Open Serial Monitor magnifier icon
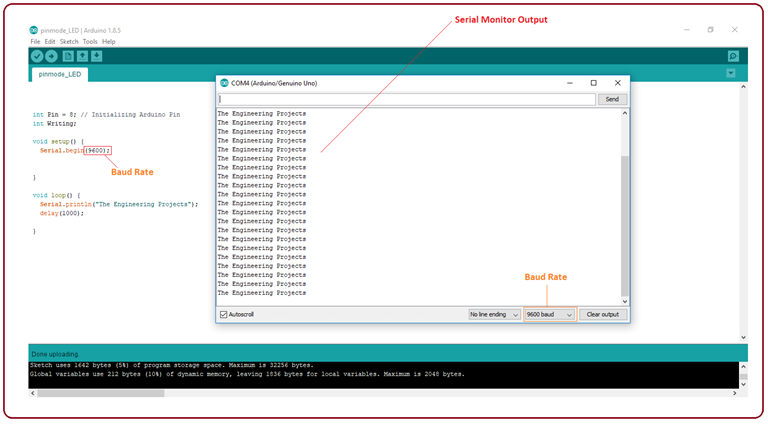 (733, 57)
